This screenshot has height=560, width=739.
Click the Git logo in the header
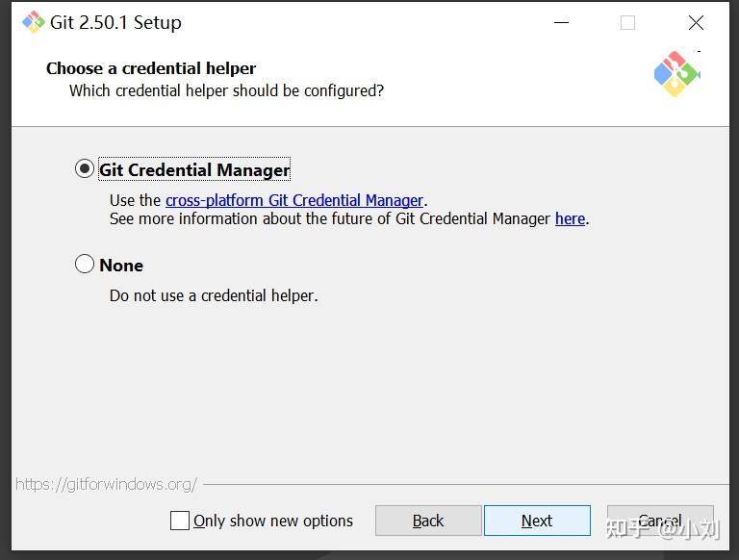[676, 74]
